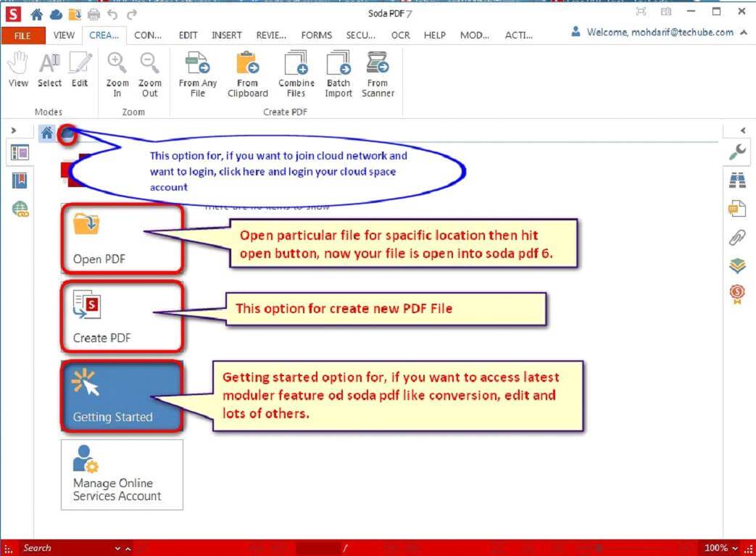
Task: Click the Combine Files tool
Action: 296,75
